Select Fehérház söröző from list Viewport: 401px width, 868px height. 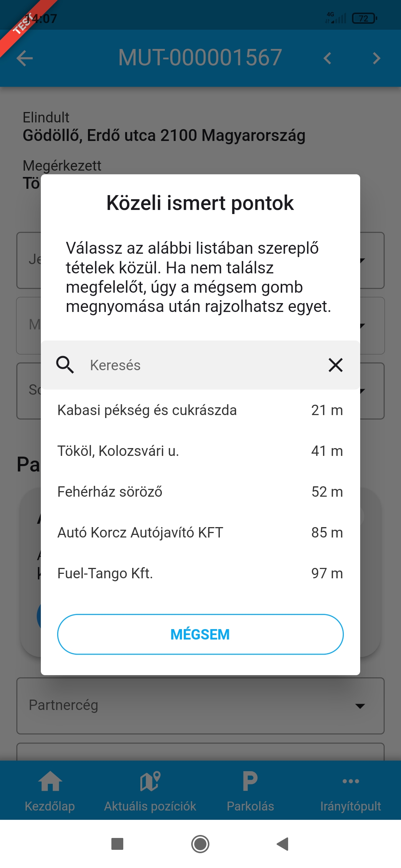200,492
